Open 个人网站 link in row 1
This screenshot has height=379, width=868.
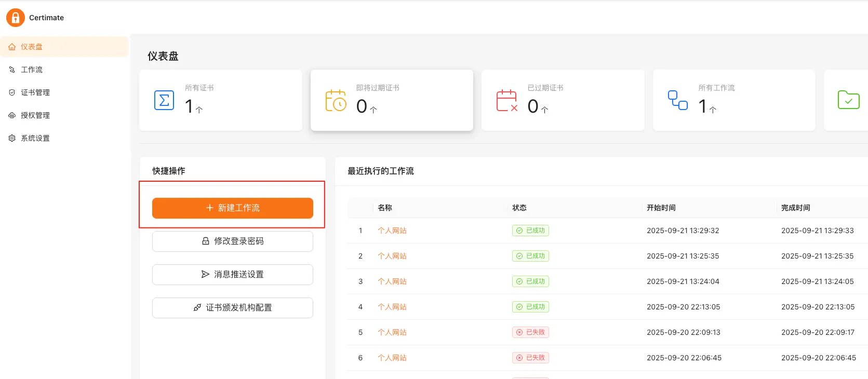(392, 231)
